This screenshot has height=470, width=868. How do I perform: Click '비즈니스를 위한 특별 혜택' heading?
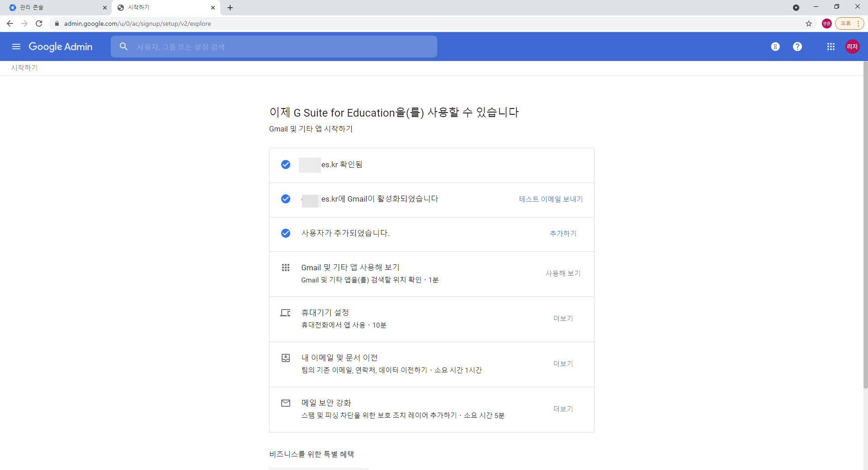[x=311, y=454]
